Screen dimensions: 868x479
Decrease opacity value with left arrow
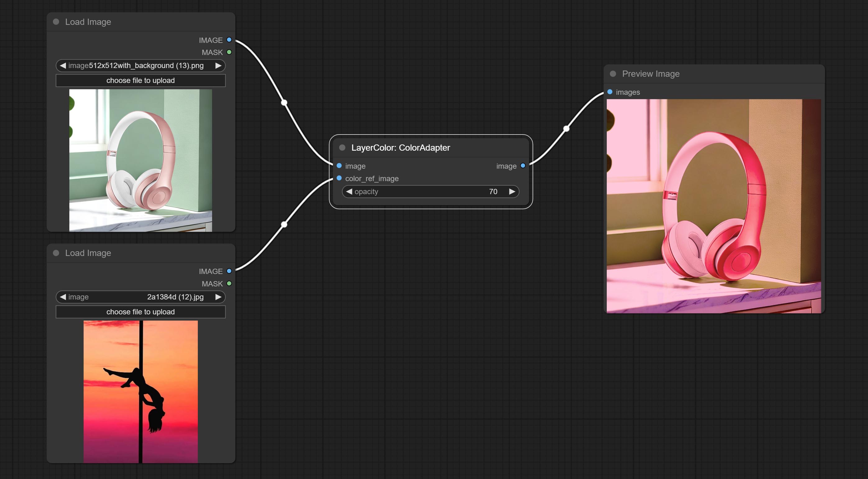tap(349, 192)
